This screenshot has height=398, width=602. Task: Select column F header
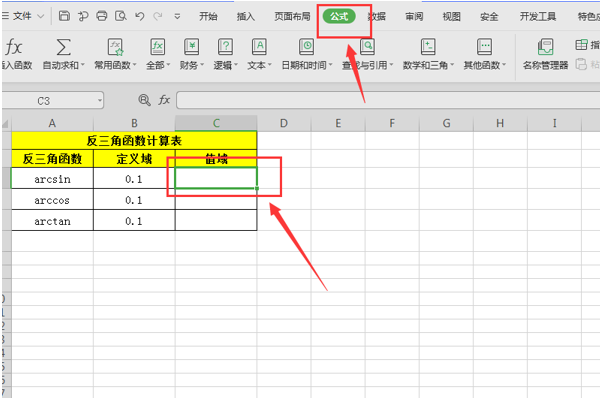pos(392,123)
